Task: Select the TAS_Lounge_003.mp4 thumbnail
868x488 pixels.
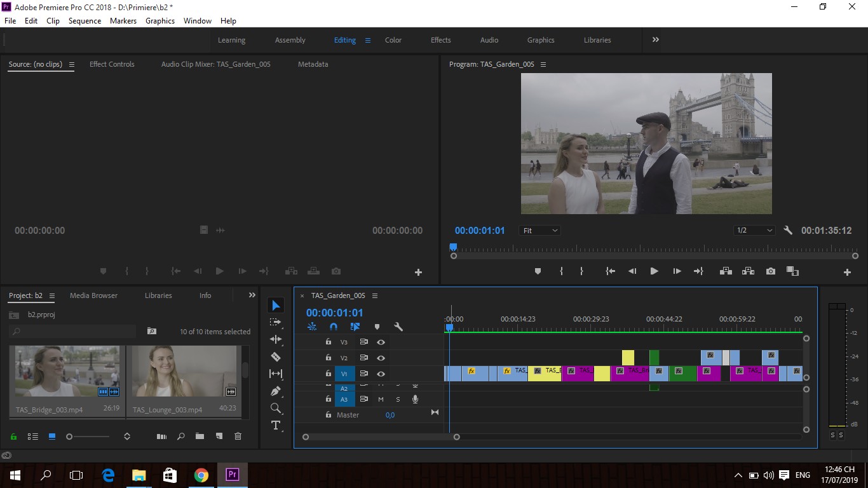Action: pyautogui.click(x=184, y=372)
